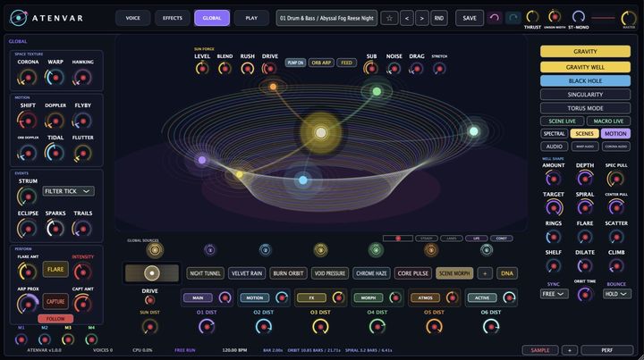Open the Filter Tick dropdown
Viewport: 644px width, 360px height.
pos(68,191)
